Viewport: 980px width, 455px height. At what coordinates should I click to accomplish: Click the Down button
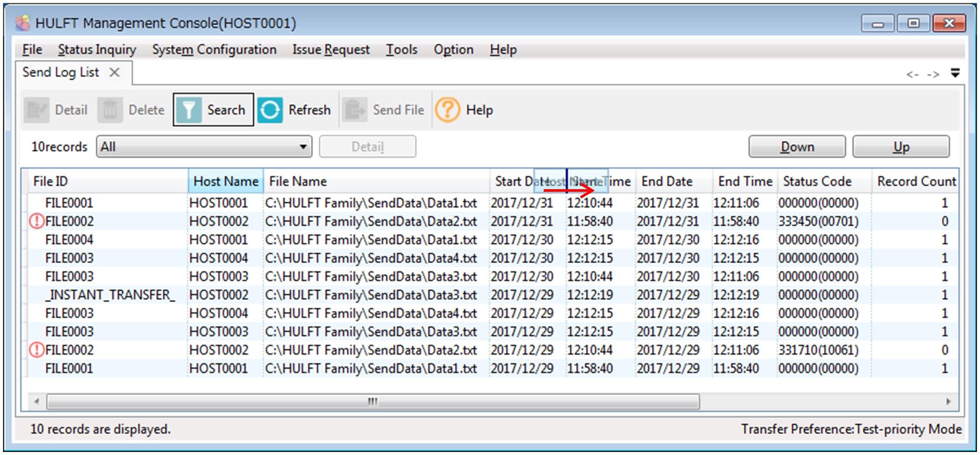point(797,147)
